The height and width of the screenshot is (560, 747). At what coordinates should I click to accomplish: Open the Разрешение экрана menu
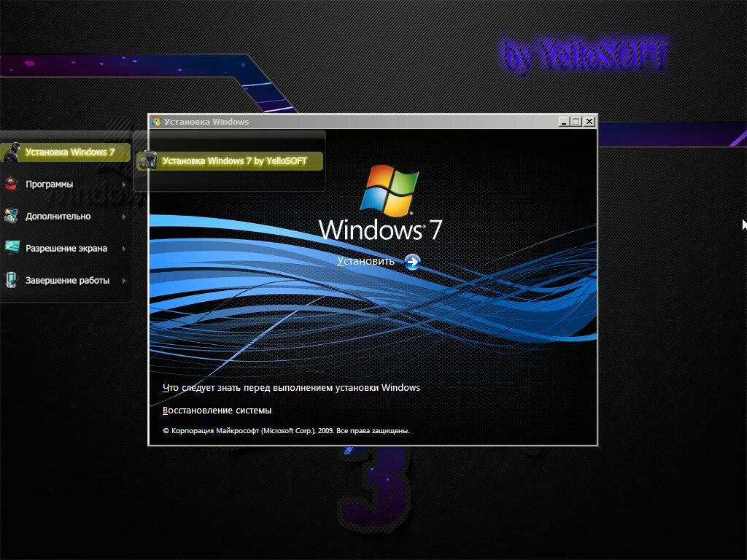pyautogui.click(x=66, y=248)
